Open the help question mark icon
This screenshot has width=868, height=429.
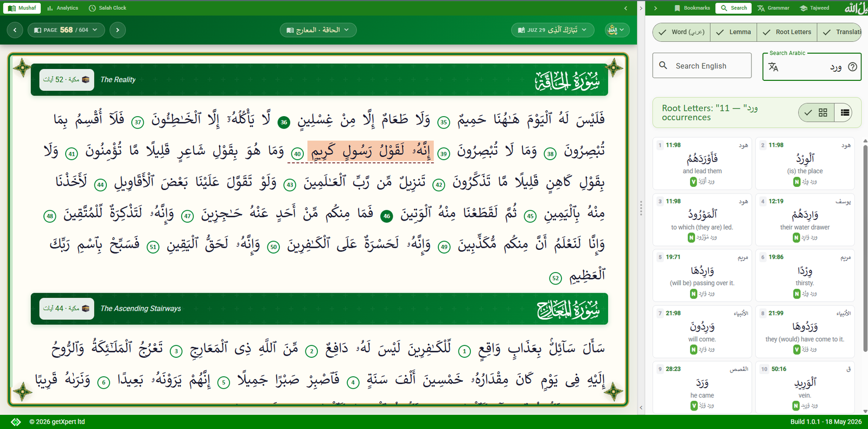point(852,67)
